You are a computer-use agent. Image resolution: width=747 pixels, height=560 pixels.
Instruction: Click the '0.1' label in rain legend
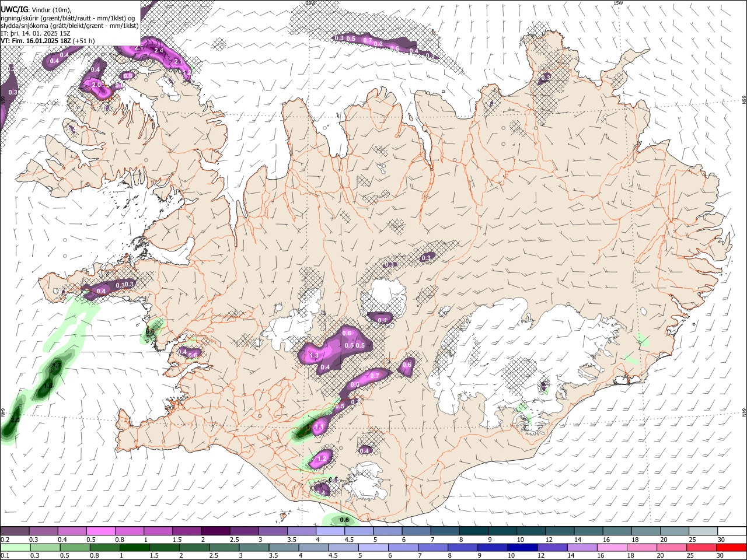[5, 555]
